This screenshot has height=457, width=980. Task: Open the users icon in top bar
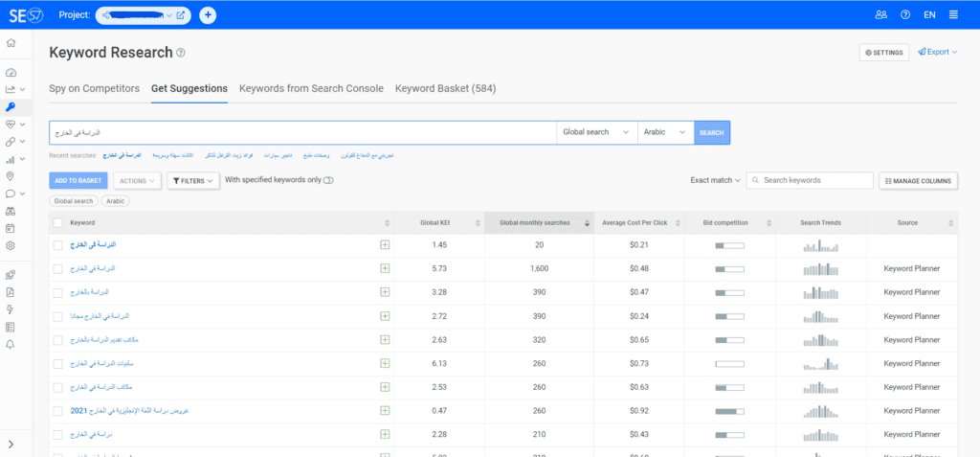tap(881, 15)
